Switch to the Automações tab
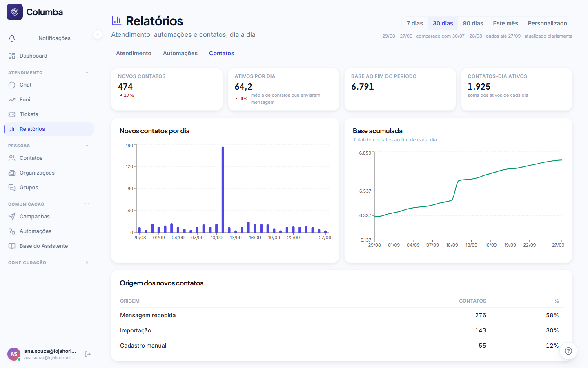 pos(180,53)
